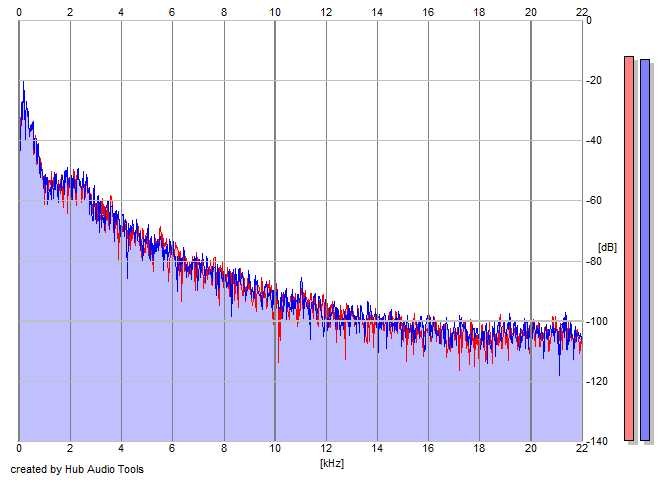Click the [kHz] axis unit label
The height and width of the screenshot is (481, 664).
click(x=332, y=463)
